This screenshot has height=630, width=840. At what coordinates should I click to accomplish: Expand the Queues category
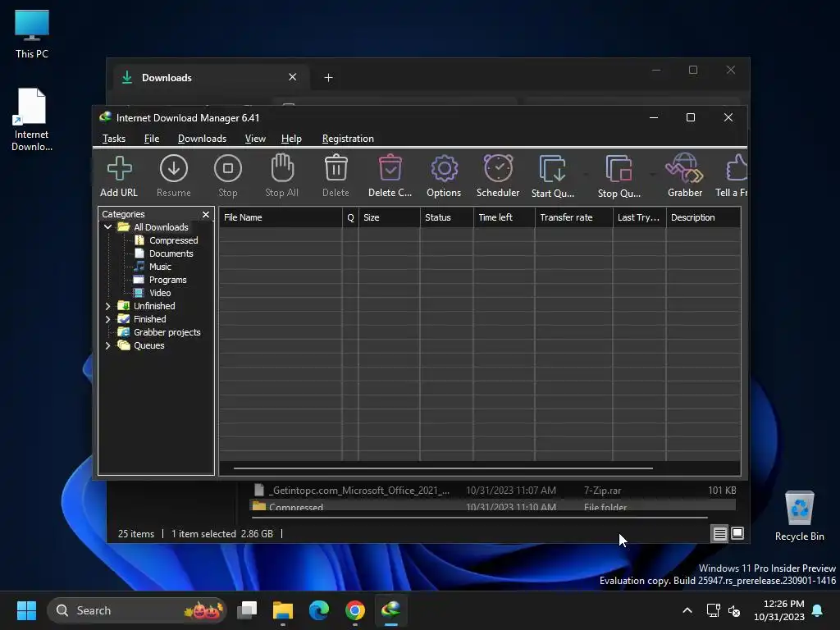[107, 345]
